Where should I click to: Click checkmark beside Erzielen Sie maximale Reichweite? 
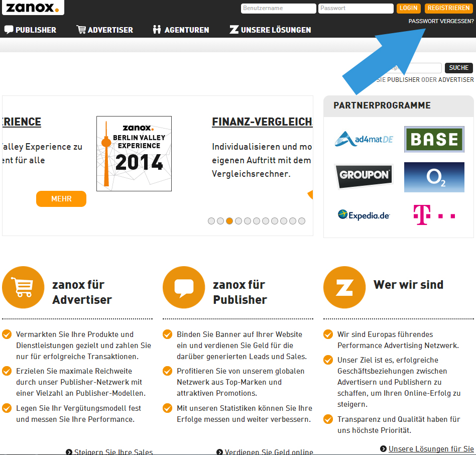7,371
